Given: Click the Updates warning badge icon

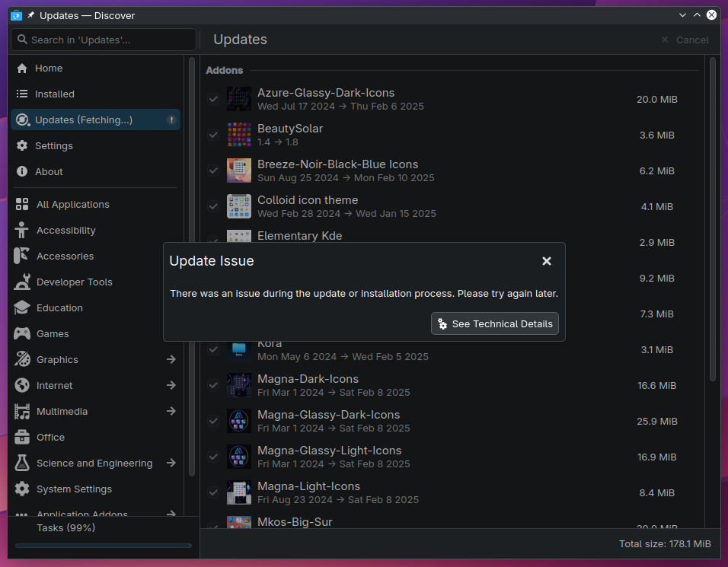Looking at the screenshot, I should pyautogui.click(x=171, y=120).
